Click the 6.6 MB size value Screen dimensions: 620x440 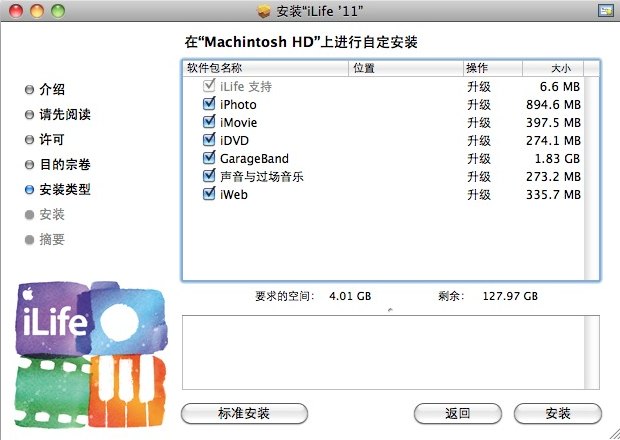pos(560,87)
